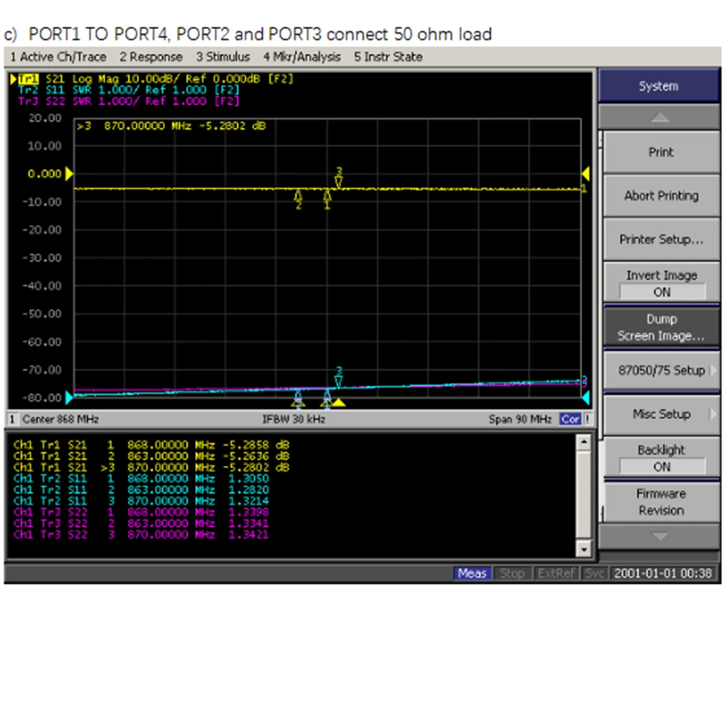
Task: Click the IFBW 30 kHz label
Action: [x=294, y=419]
